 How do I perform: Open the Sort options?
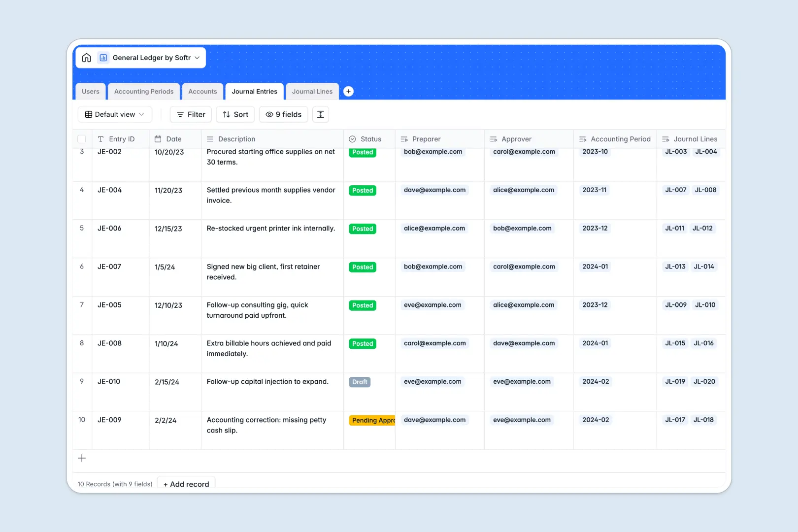[x=235, y=114]
